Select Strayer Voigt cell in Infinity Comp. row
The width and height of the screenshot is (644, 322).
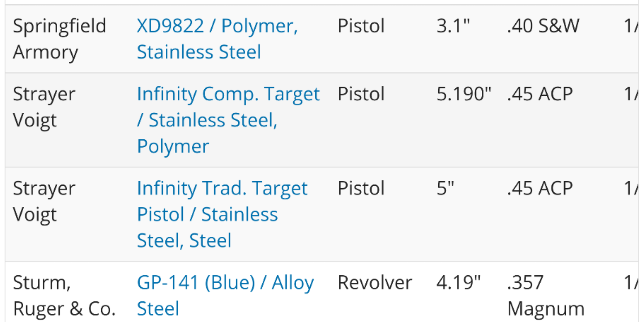click(x=44, y=107)
